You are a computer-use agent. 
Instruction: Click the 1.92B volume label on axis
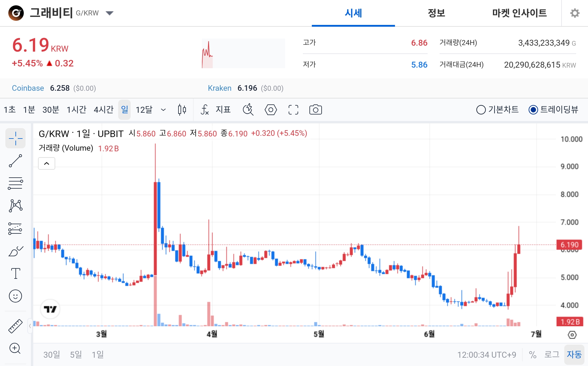570,322
